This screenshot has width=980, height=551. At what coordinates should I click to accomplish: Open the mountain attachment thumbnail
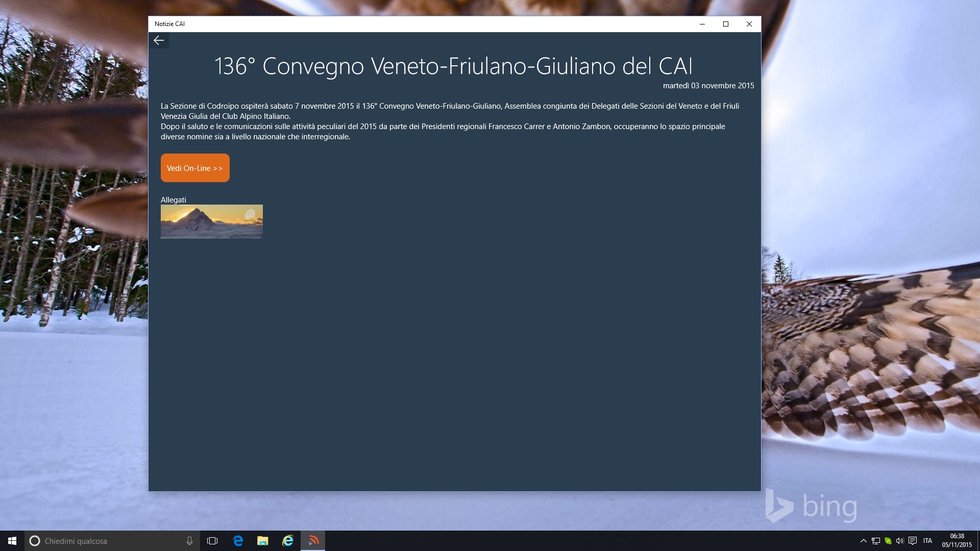(211, 221)
